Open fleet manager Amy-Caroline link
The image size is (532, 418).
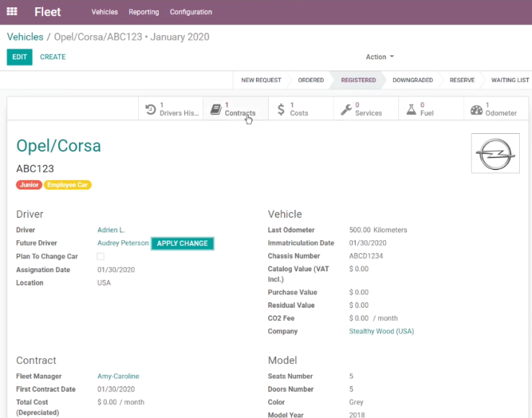(118, 376)
